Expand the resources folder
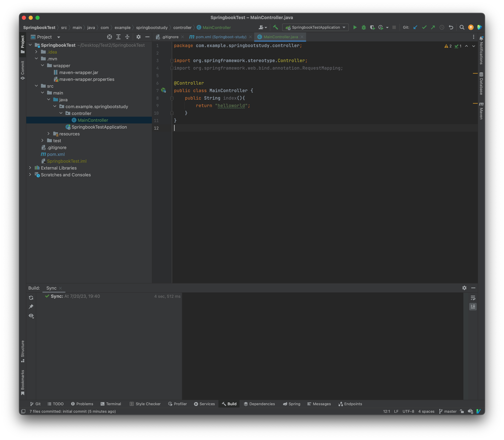 pyautogui.click(x=49, y=134)
